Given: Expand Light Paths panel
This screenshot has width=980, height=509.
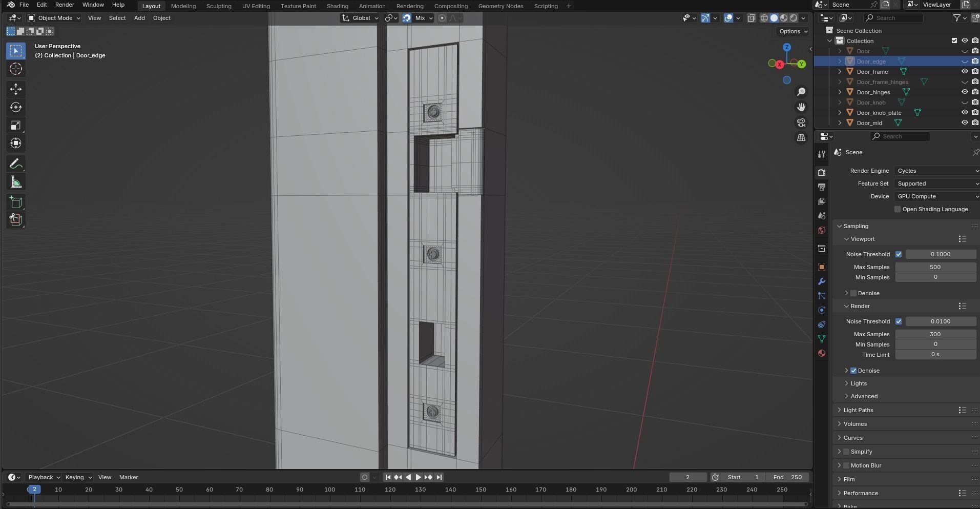Looking at the screenshot, I should click(x=858, y=410).
